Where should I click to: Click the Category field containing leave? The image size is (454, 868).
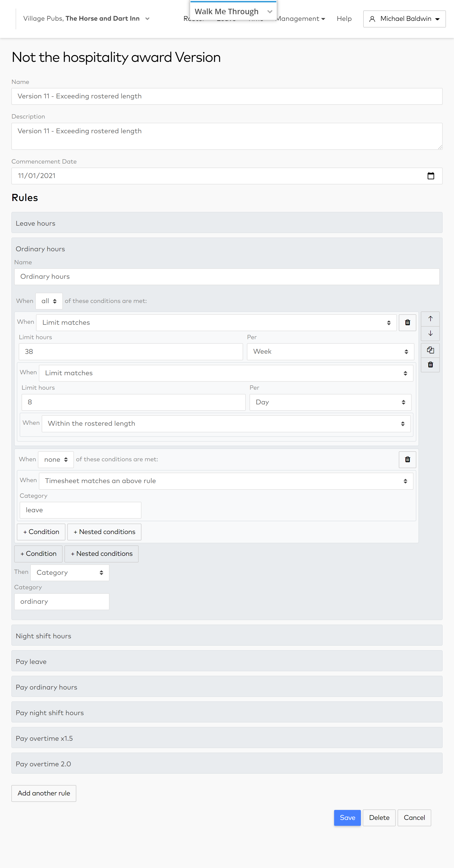click(81, 511)
